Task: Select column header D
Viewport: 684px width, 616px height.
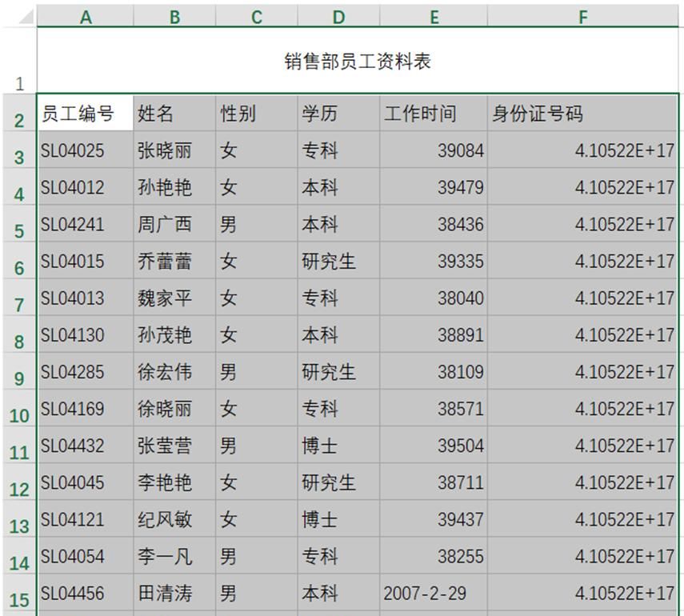Action: pyautogui.click(x=338, y=16)
